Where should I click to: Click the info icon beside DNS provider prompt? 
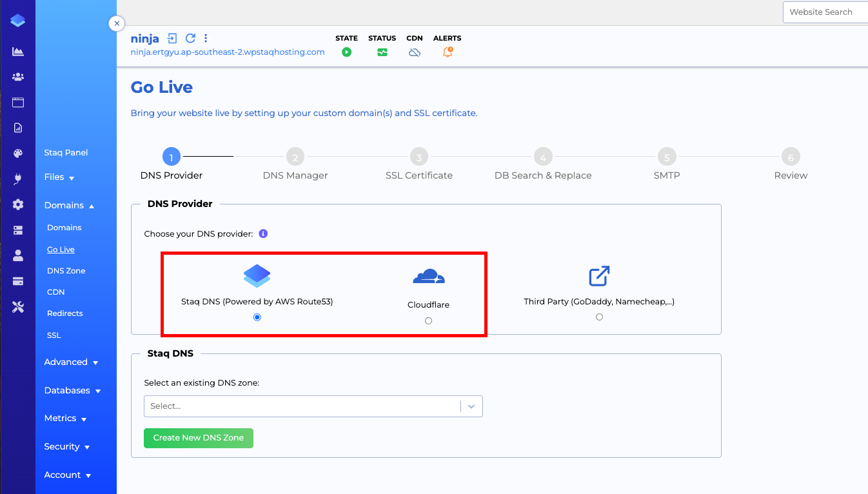[x=263, y=233]
